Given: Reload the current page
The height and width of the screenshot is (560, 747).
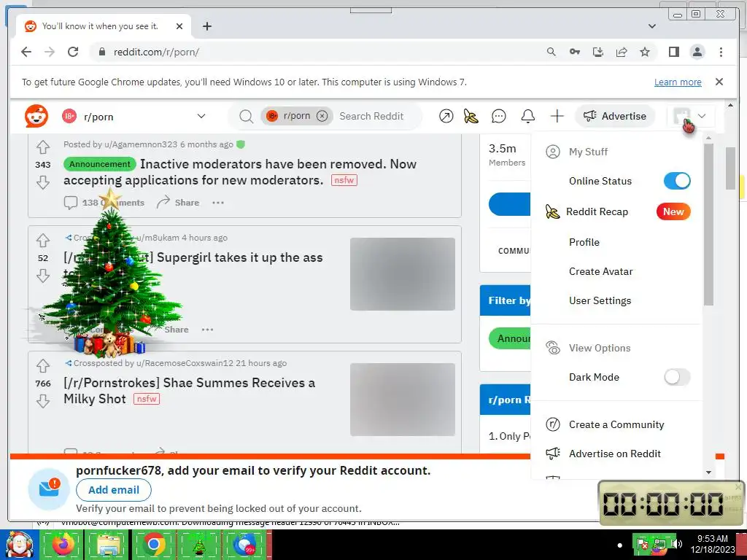Looking at the screenshot, I should click(x=73, y=52).
